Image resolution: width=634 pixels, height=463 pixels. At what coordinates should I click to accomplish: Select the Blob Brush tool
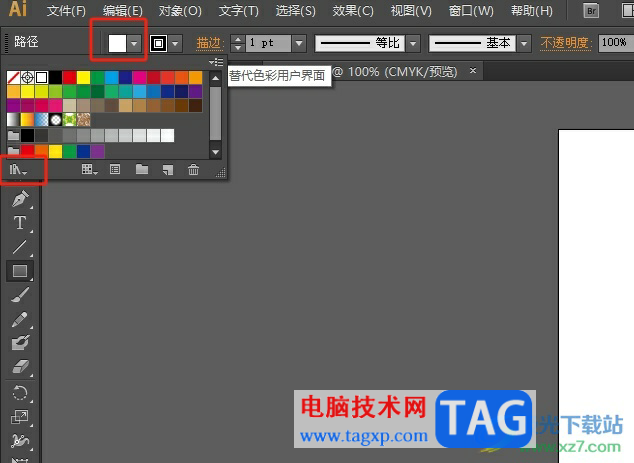19,343
